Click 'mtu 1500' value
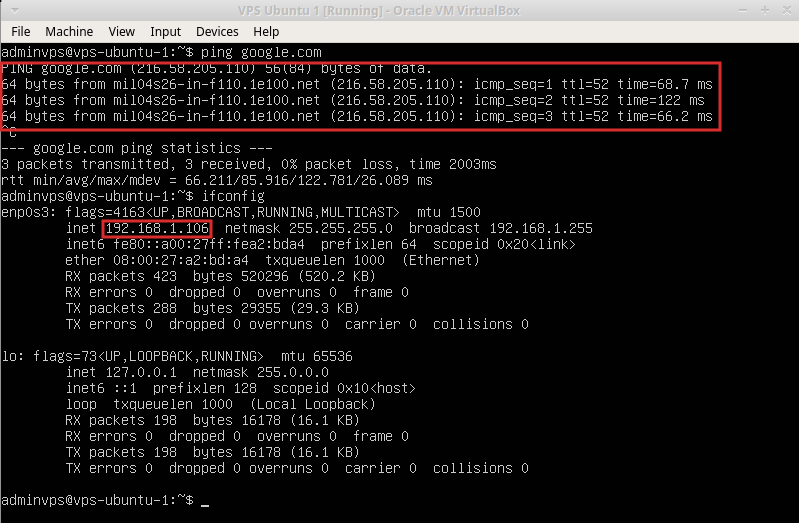Screen dimensions: 799x523 click(x=448, y=213)
